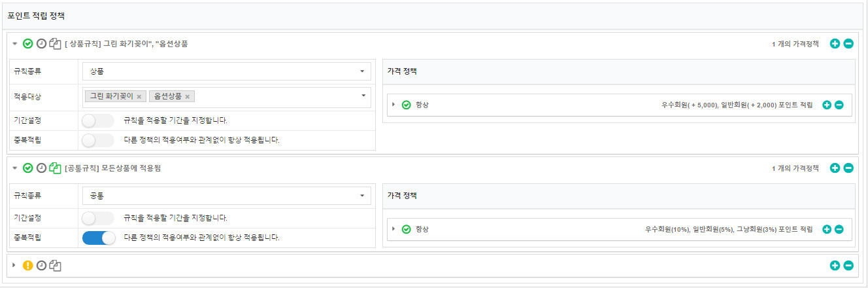Screen dimensions: 868x290
Task: Click clock icon on 공통규칙 rule header
Action: coord(42,168)
